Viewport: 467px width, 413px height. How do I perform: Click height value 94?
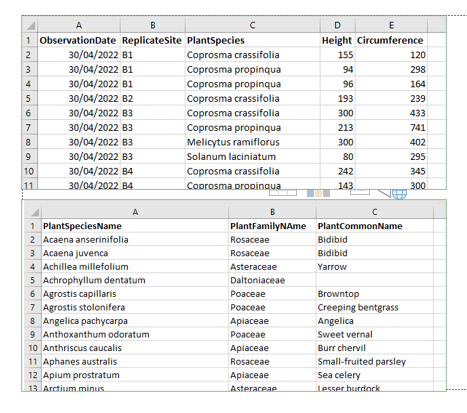tap(338, 69)
